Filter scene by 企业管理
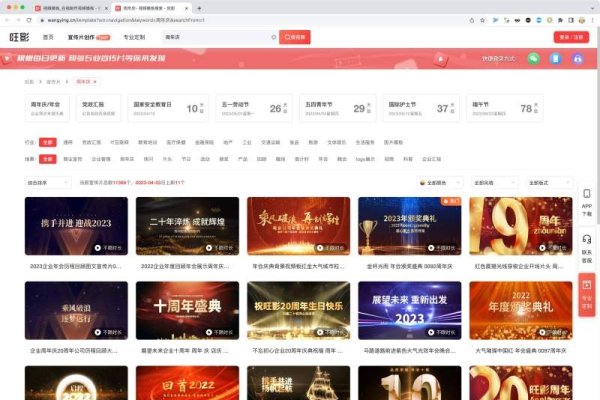The width and height of the screenshot is (600, 400). 101,159
